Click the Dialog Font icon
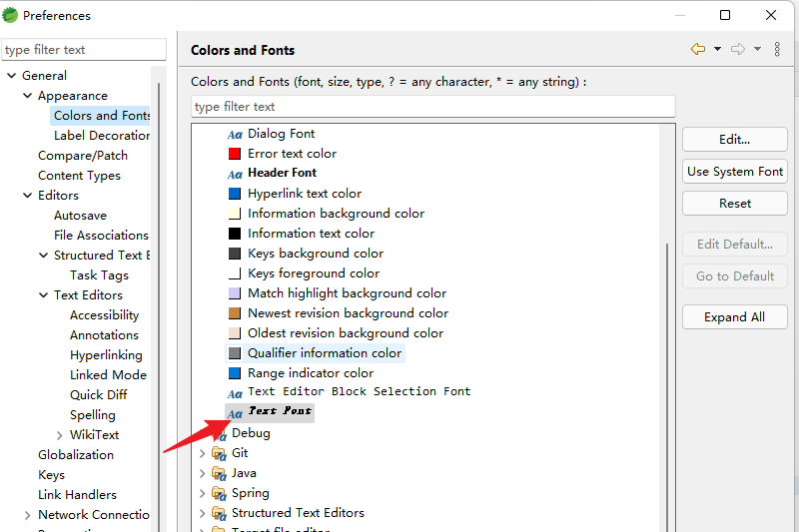799x532 pixels. [235, 134]
